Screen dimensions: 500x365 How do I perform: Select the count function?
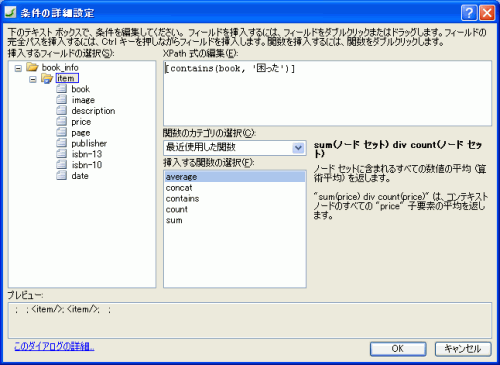[x=235, y=209]
